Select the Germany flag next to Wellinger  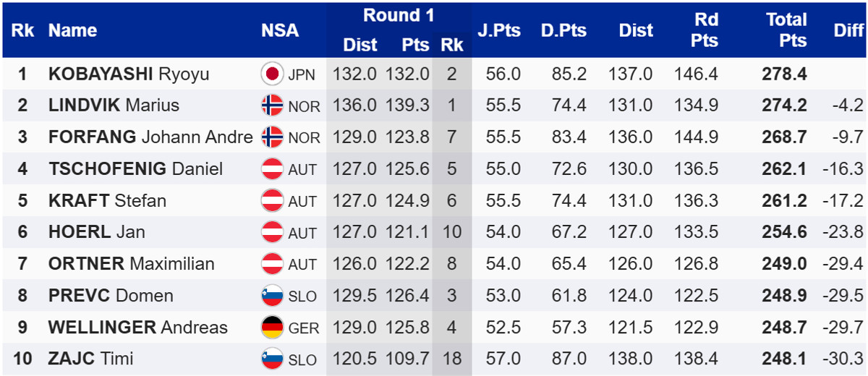click(272, 328)
